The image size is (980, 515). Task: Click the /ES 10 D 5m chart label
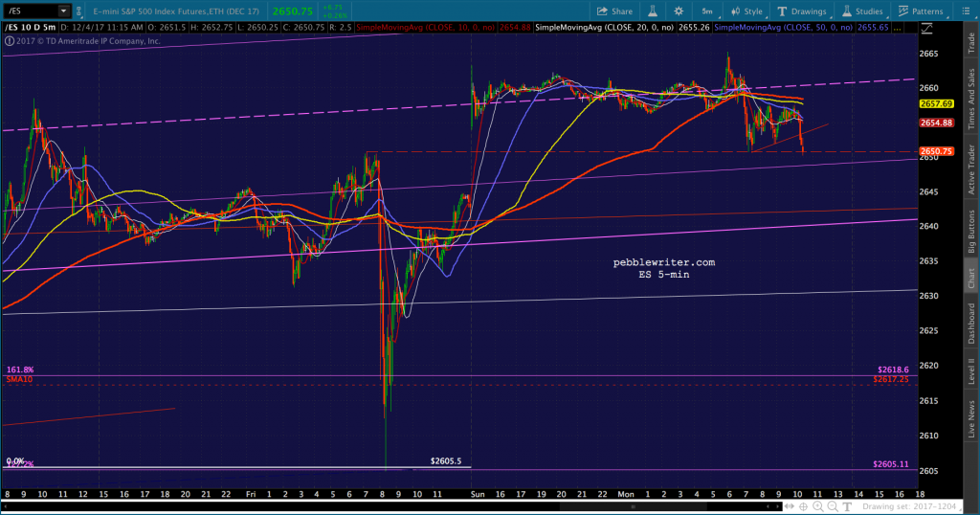click(x=30, y=28)
